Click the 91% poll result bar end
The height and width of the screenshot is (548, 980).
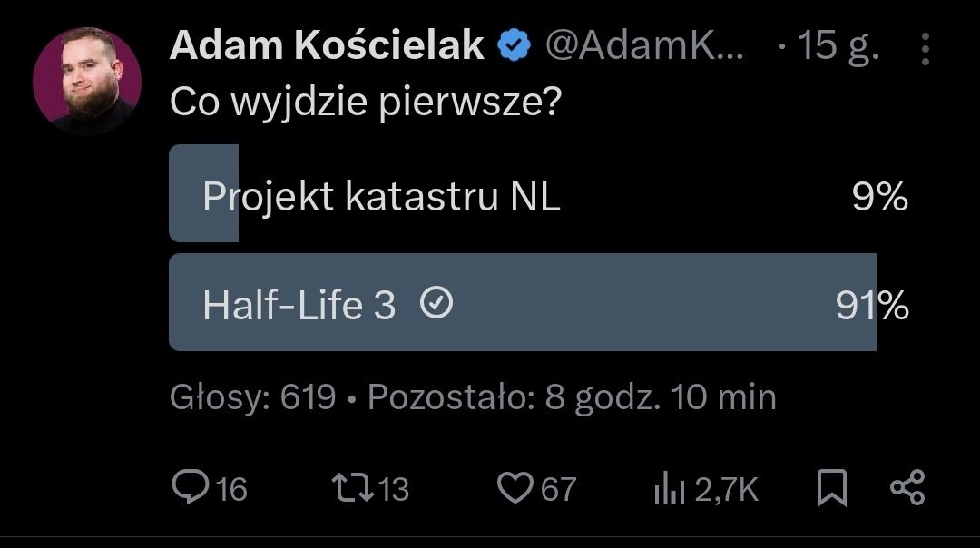tap(871, 306)
